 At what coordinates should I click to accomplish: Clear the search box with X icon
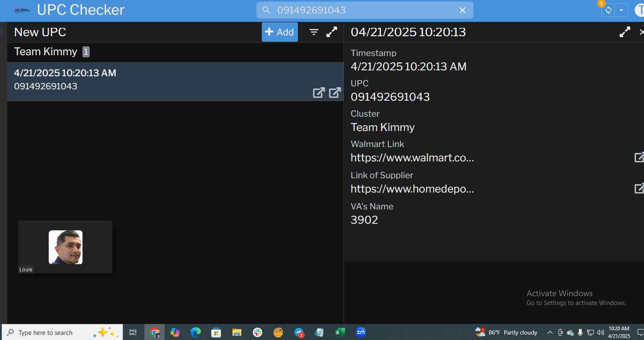click(462, 10)
